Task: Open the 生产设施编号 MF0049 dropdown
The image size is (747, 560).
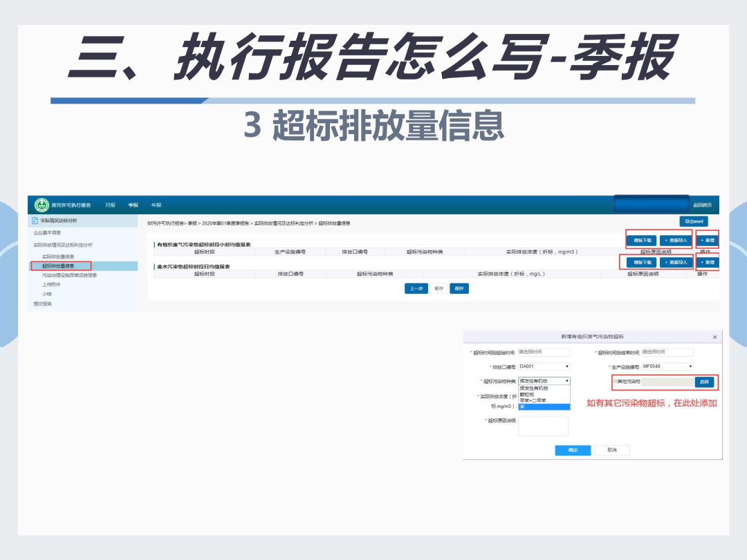Action: [x=668, y=366]
